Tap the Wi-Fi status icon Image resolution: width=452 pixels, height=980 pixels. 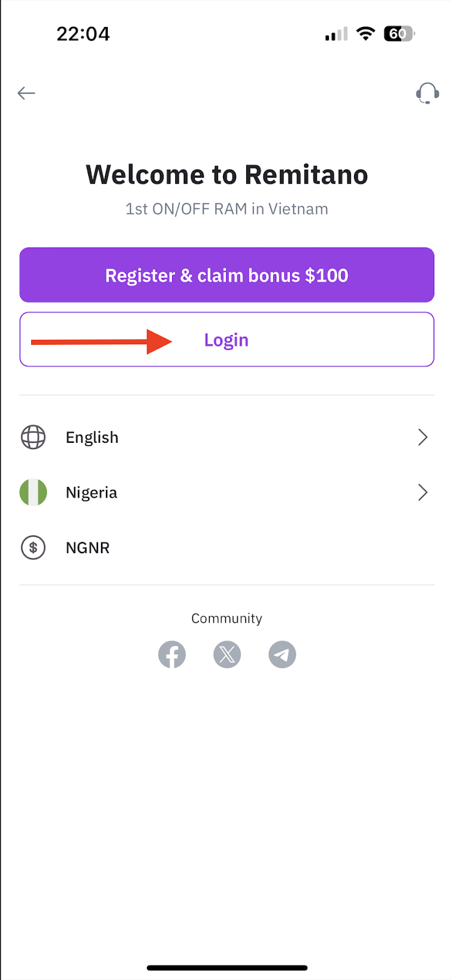(x=366, y=34)
